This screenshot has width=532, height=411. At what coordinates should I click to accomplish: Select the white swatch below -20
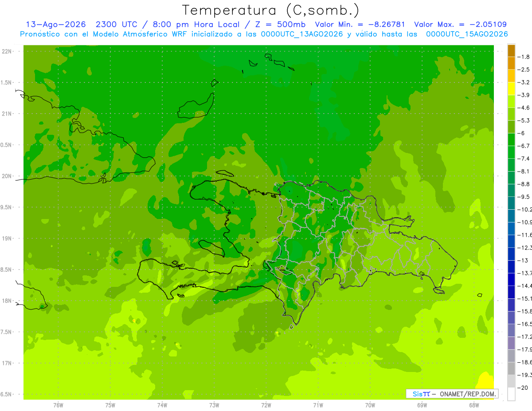pos(511,394)
